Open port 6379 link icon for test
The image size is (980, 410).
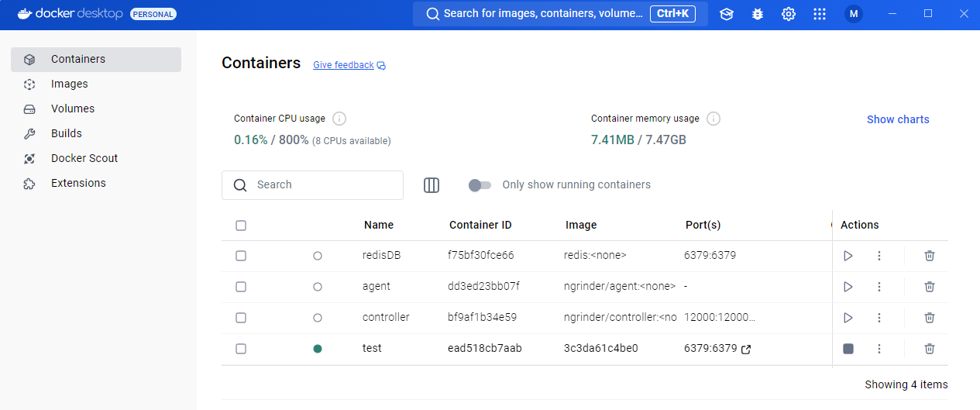tap(746, 350)
